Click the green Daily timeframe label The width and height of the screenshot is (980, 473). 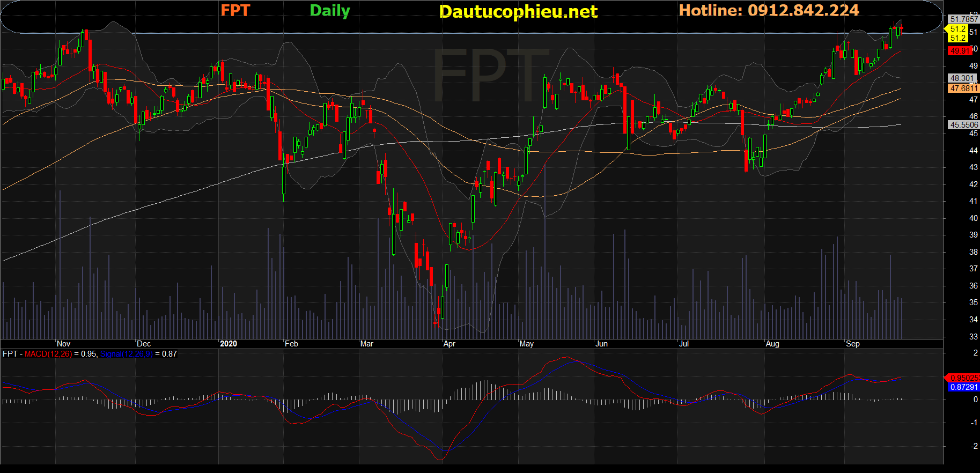330,11
